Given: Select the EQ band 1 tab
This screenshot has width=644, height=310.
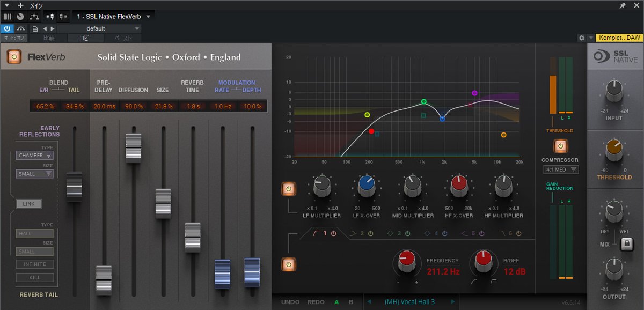Looking at the screenshot, I should point(324,234).
